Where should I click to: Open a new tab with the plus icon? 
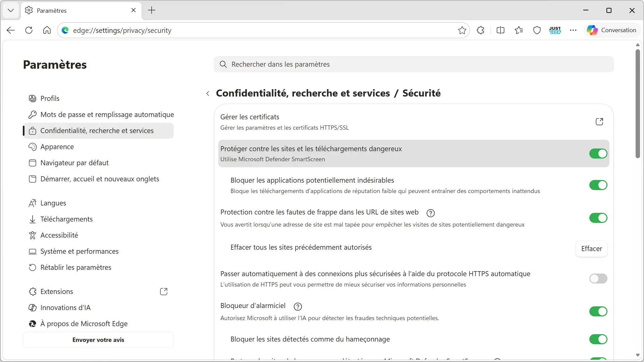pyautogui.click(x=152, y=10)
